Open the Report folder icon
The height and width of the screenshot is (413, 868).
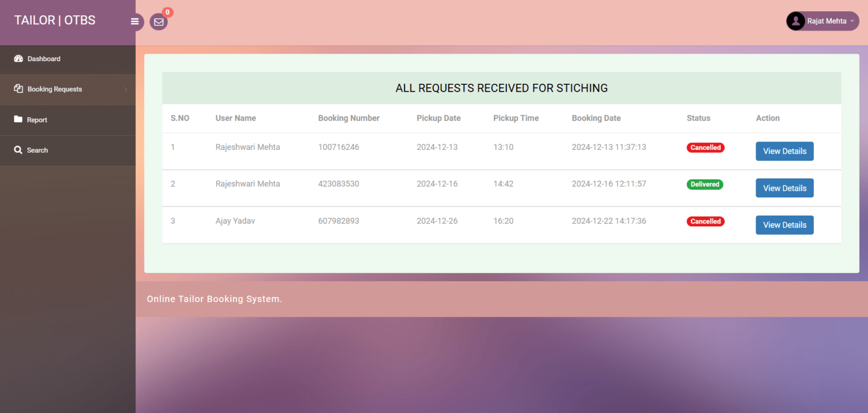pos(19,119)
